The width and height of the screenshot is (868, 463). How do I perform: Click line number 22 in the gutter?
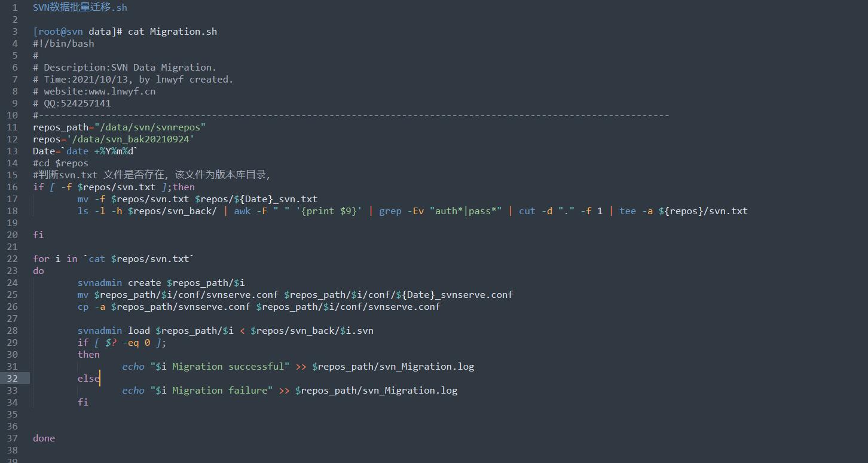13,258
